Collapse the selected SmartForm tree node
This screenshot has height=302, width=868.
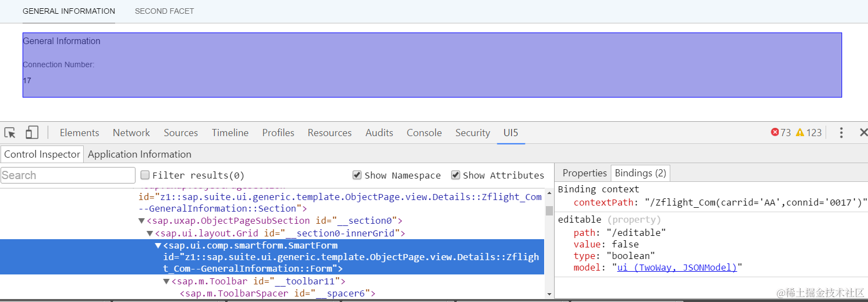[x=158, y=246]
